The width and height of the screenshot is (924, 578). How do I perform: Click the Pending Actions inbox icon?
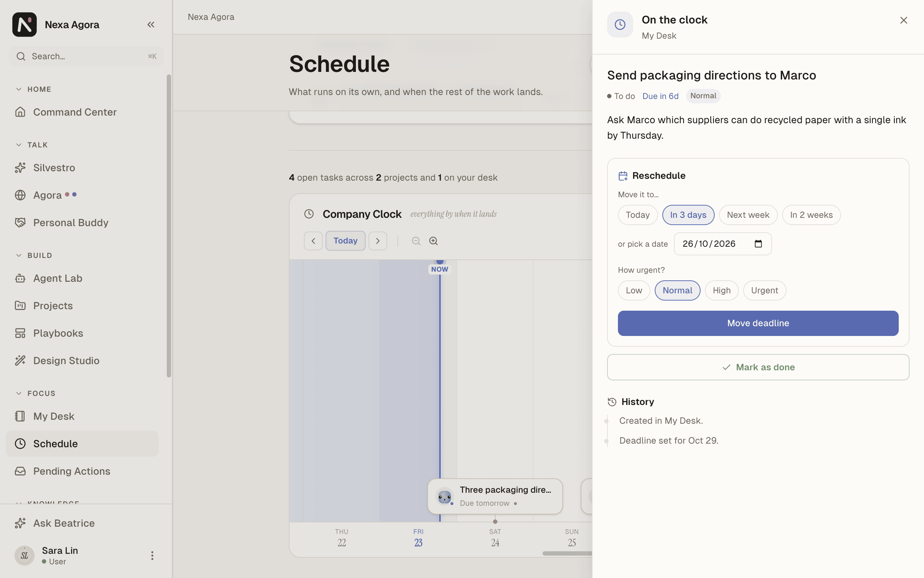20,471
